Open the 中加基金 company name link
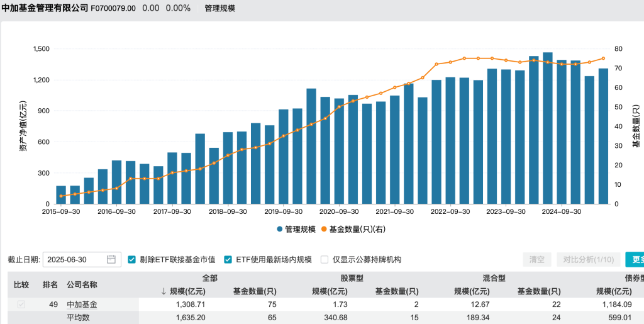This screenshot has height=324, width=644. pyautogui.click(x=82, y=304)
